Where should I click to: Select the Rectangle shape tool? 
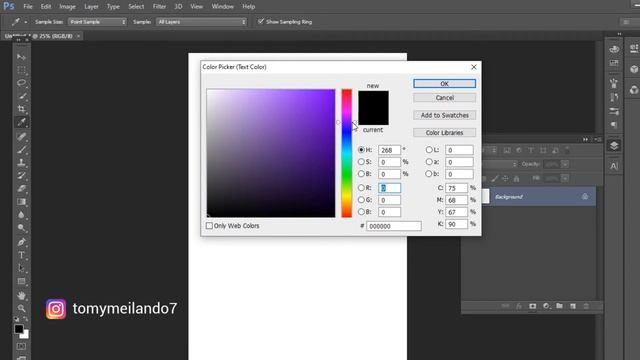21,281
